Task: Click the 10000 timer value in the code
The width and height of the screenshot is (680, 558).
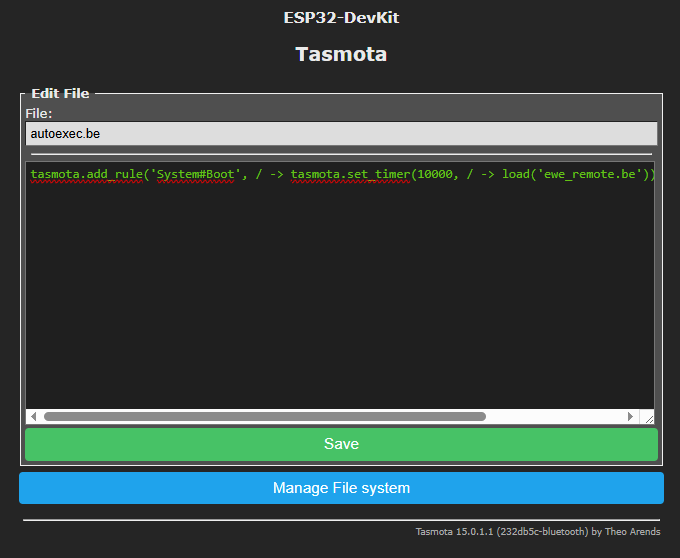Action: coord(435,174)
